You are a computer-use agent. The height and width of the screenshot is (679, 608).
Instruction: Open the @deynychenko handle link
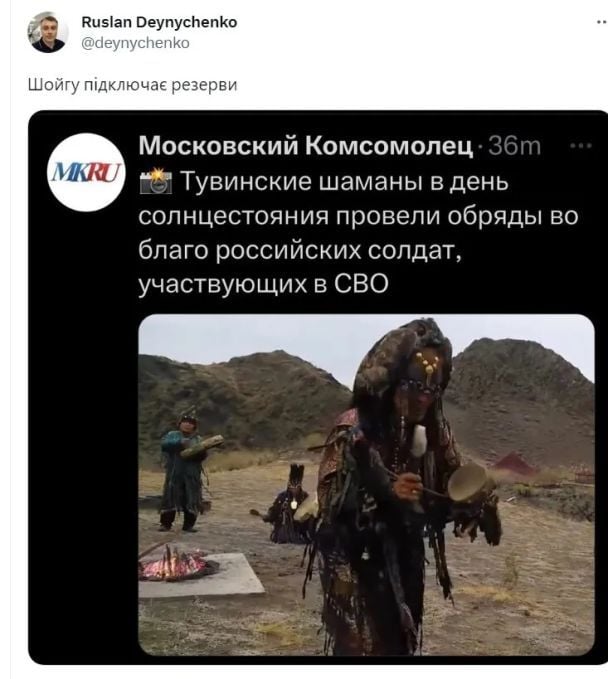click(x=135, y=43)
